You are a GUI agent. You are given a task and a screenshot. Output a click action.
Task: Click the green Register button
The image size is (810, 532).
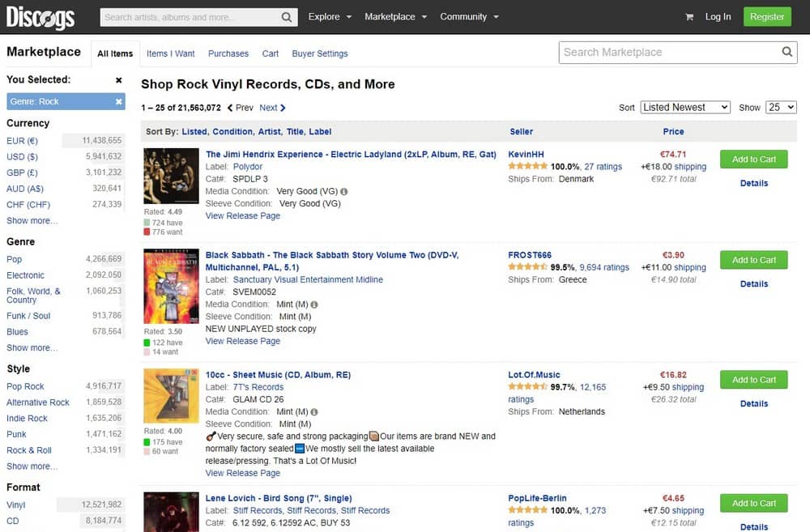766,17
